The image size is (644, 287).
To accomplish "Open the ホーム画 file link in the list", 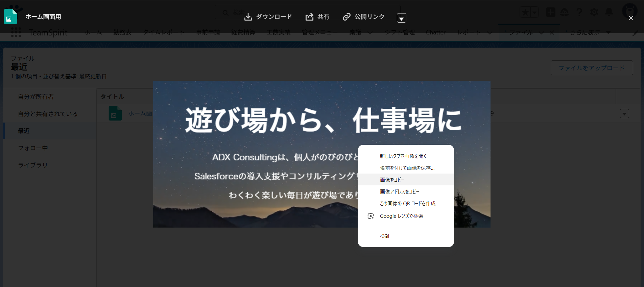I will pos(141,113).
